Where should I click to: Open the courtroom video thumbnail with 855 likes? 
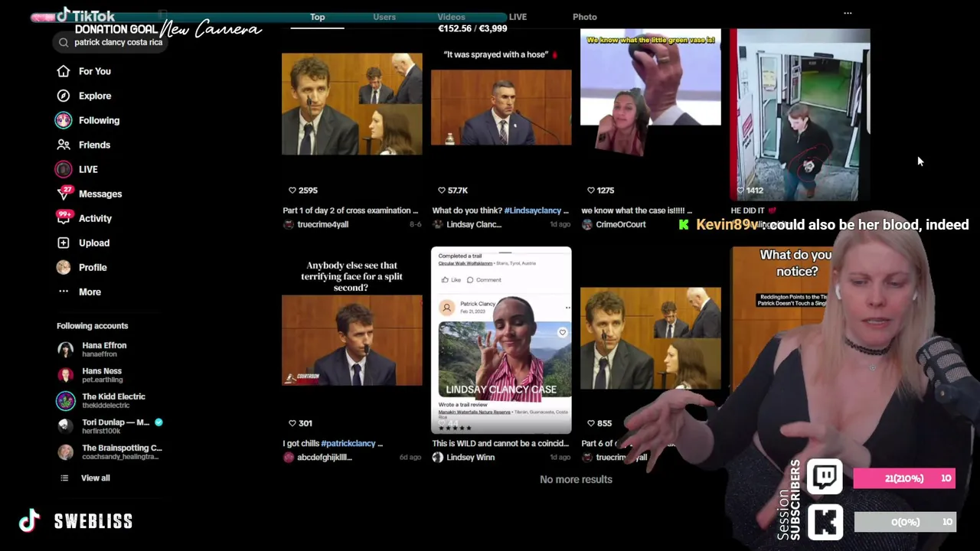pyautogui.click(x=651, y=339)
